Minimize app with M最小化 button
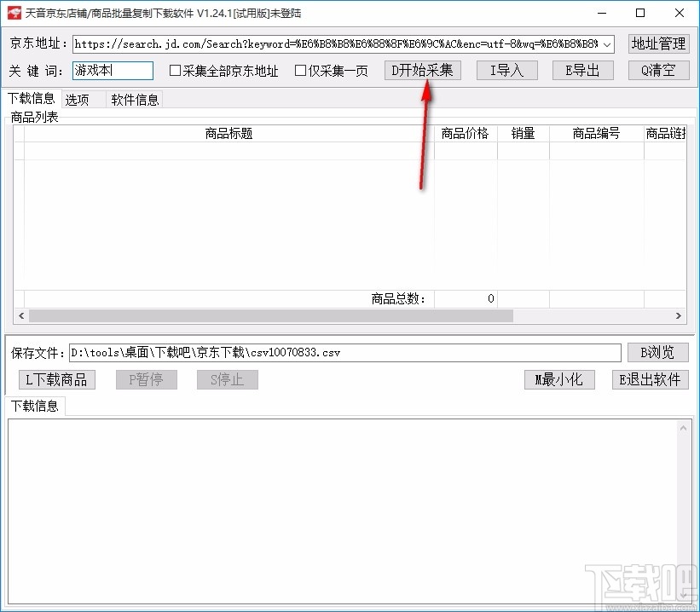 [x=560, y=379]
